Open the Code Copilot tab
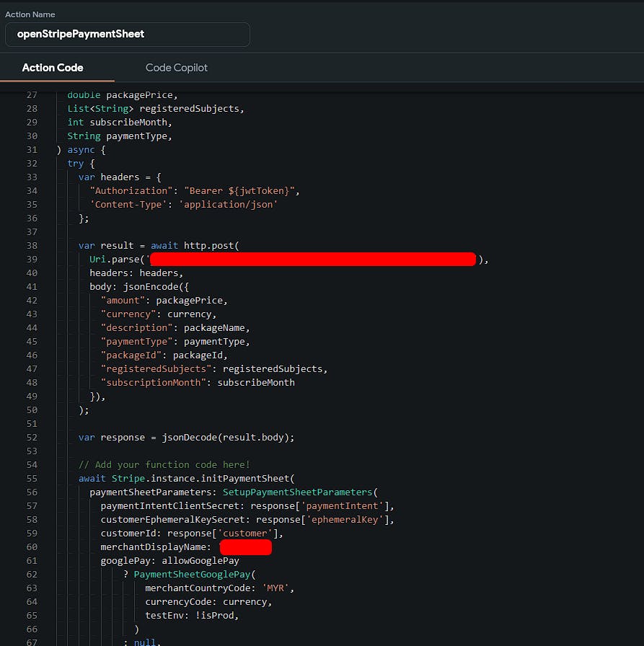The width and height of the screenshot is (644, 646). [x=177, y=68]
